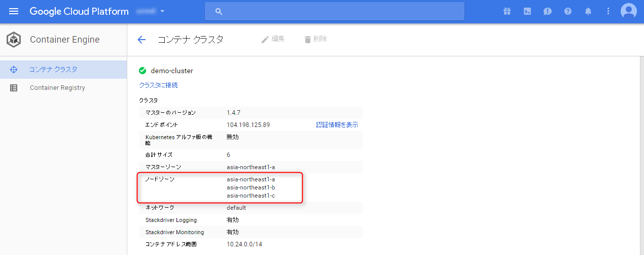Open the hamburger navigation menu
644x255 pixels.
[x=14, y=11]
